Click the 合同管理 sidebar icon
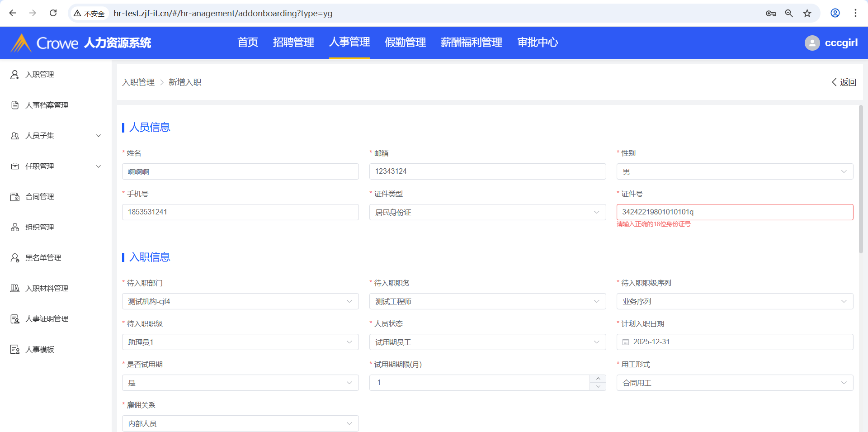The width and height of the screenshot is (868, 432). (15, 197)
